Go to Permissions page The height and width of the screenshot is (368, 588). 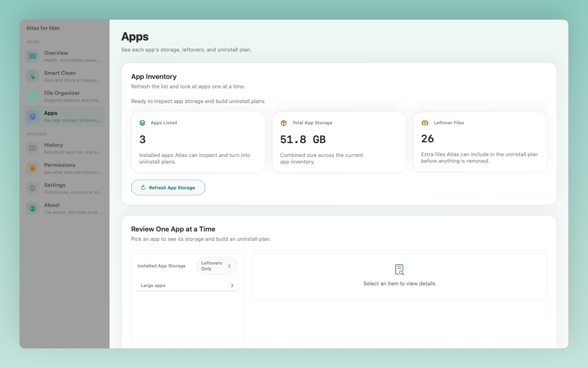coord(64,168)
